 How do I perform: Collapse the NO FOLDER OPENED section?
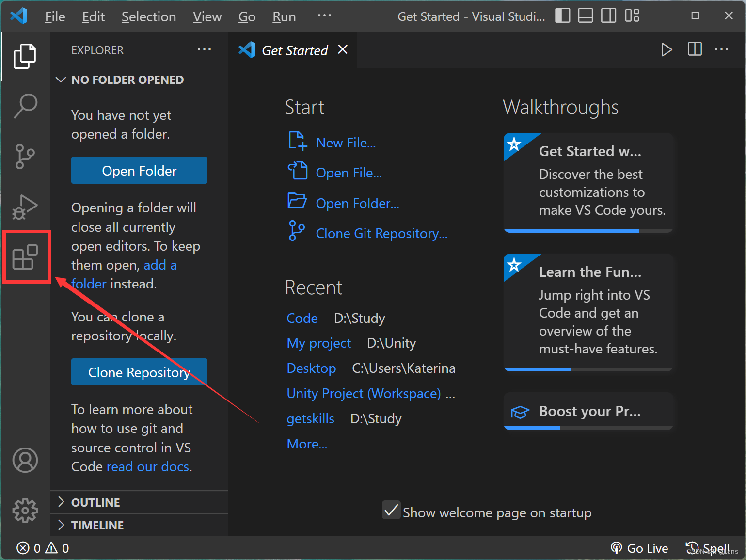tap(140, 80)
